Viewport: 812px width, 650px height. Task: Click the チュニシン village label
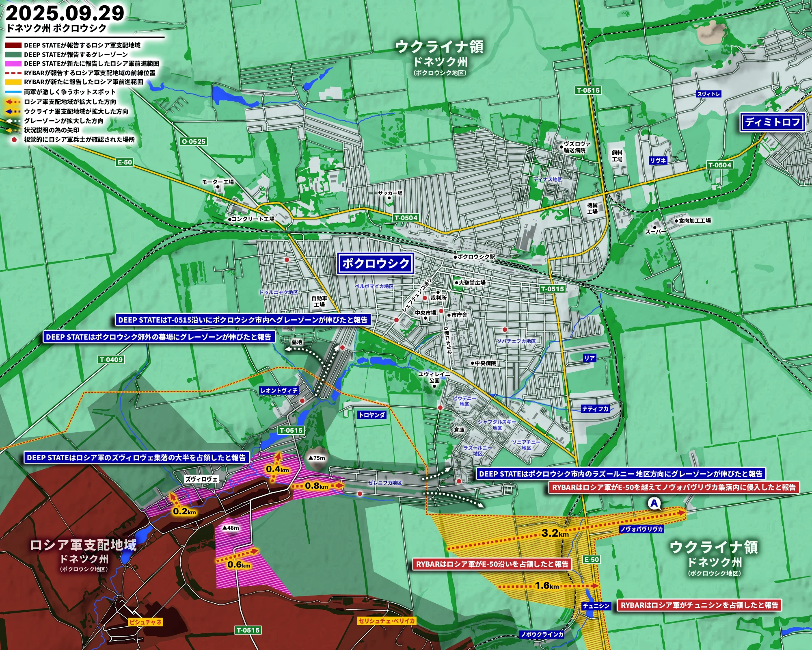click(x=596, y=606)
